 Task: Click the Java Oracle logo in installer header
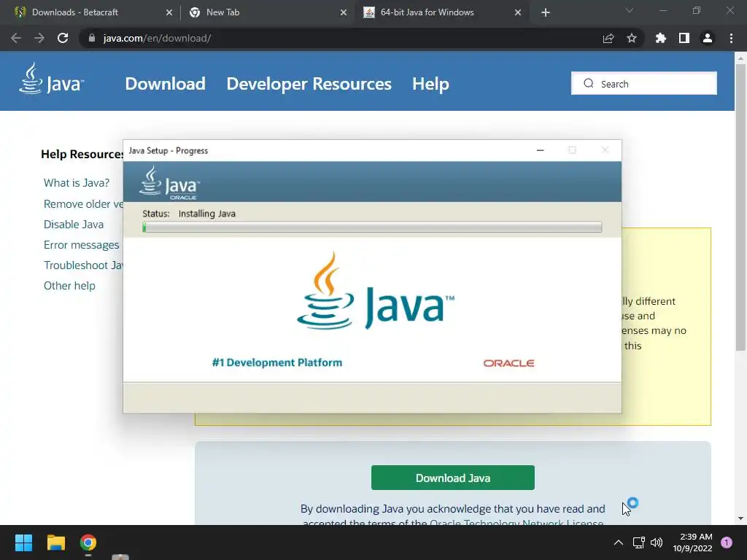click(169, 182)
